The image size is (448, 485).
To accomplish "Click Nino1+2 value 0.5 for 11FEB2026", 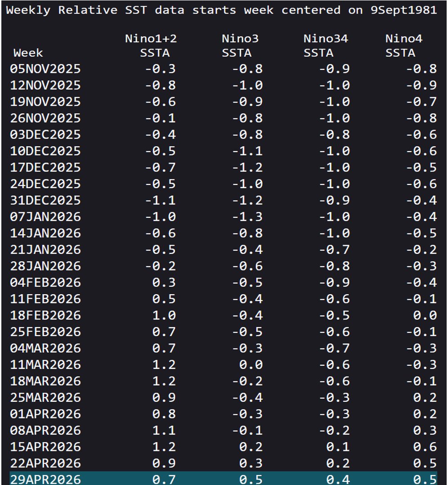I will pyautogui.click(x=164, y=299).
